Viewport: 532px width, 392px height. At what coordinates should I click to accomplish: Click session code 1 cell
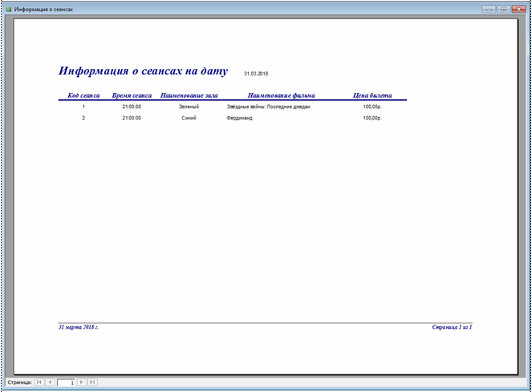[x=83, y=107]
